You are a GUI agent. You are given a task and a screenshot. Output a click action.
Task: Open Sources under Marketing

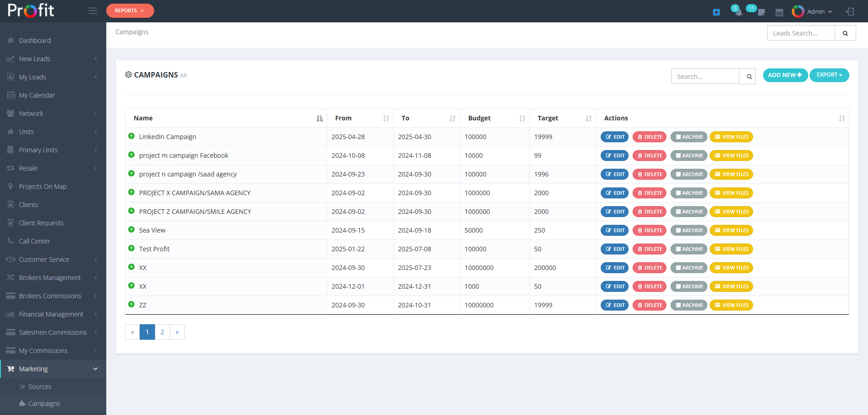(39, 386)
